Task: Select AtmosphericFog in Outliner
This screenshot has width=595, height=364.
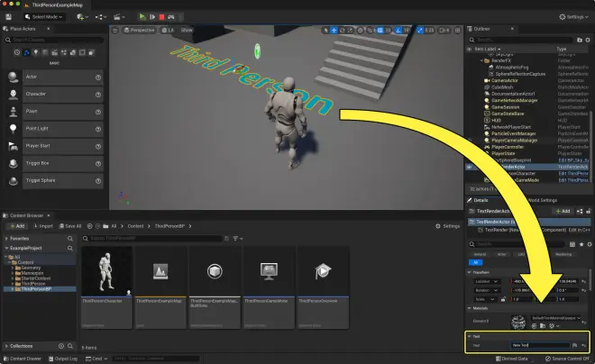Action: (x=511, y=68)
